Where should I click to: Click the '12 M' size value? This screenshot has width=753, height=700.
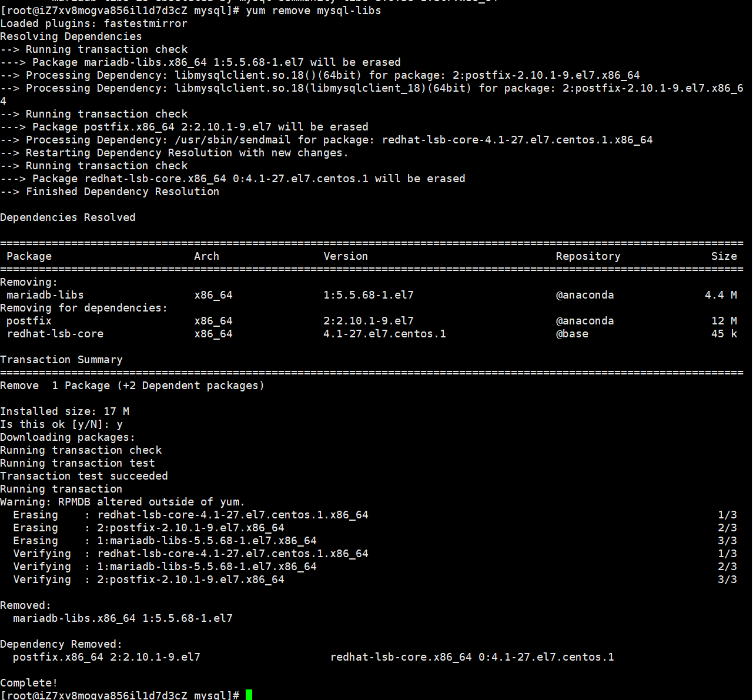point(724,321)
